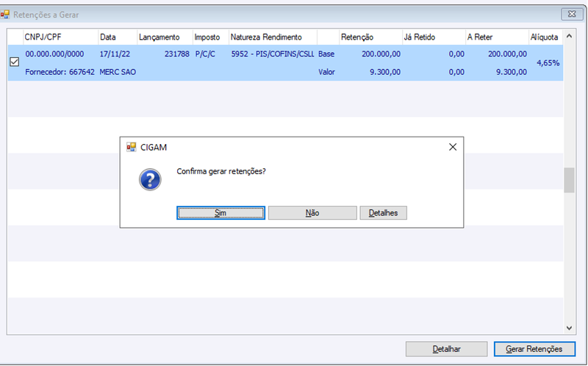Select the A Reter column header
This screenshot has width=588, height=366.
pos(498,37)
